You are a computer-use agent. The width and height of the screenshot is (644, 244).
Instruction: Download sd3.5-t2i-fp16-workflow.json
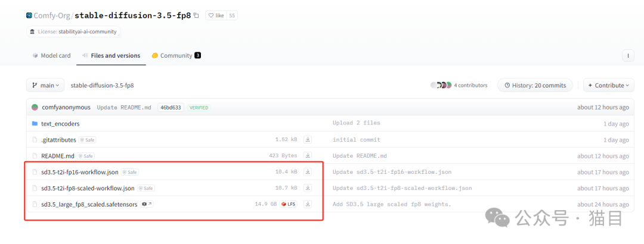click(308, 172)
